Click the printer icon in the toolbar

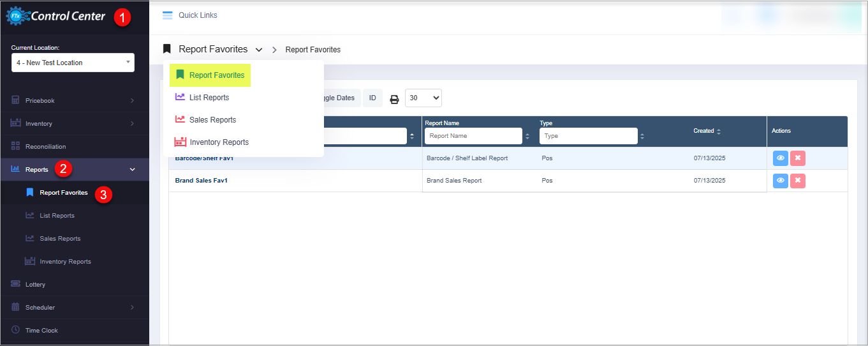tap(394, 99)
